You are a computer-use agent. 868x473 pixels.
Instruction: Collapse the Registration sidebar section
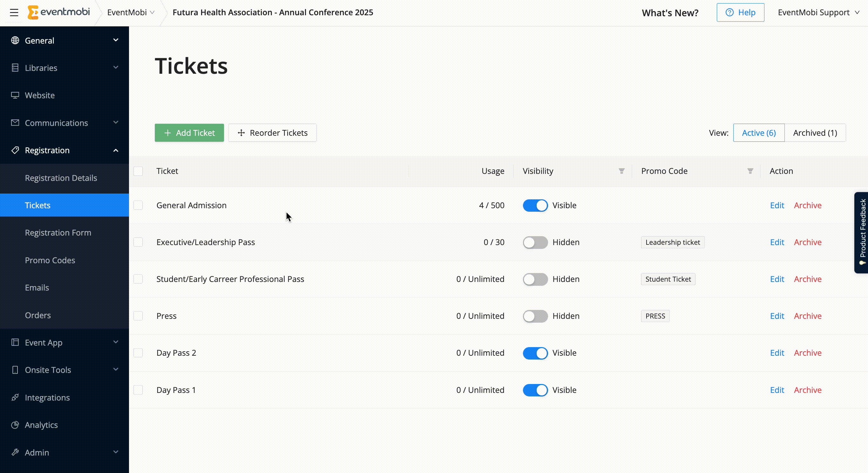coord(116,150)
